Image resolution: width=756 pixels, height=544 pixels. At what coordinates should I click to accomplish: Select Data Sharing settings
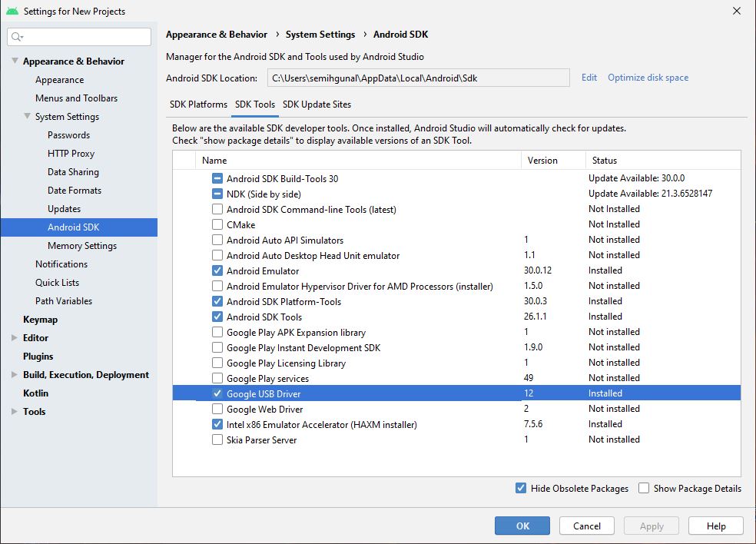[x=73, y=171]
